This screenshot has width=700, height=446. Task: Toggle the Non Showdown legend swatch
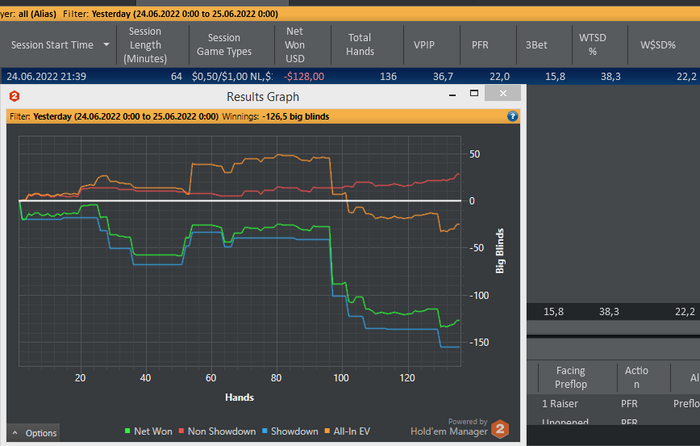[181, 431]
